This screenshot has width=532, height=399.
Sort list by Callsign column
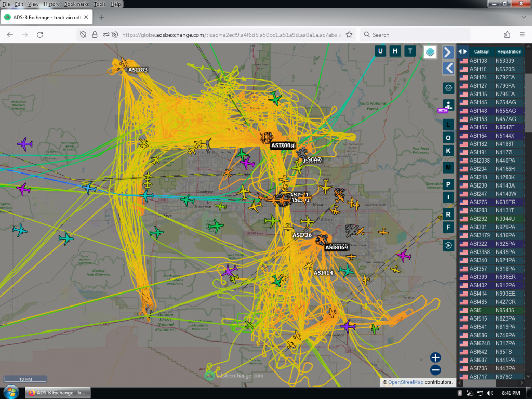(x=482, y=51)
